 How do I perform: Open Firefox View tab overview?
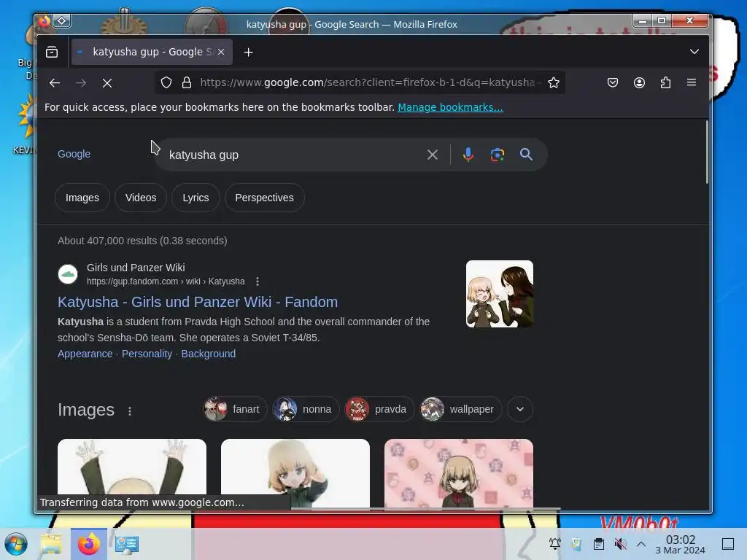click(x=52, y=52)
